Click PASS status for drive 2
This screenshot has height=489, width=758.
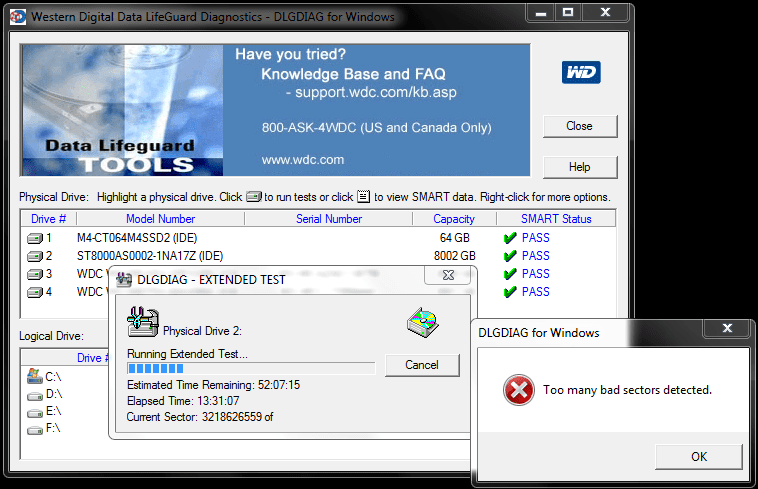click(x=536, y=256)
